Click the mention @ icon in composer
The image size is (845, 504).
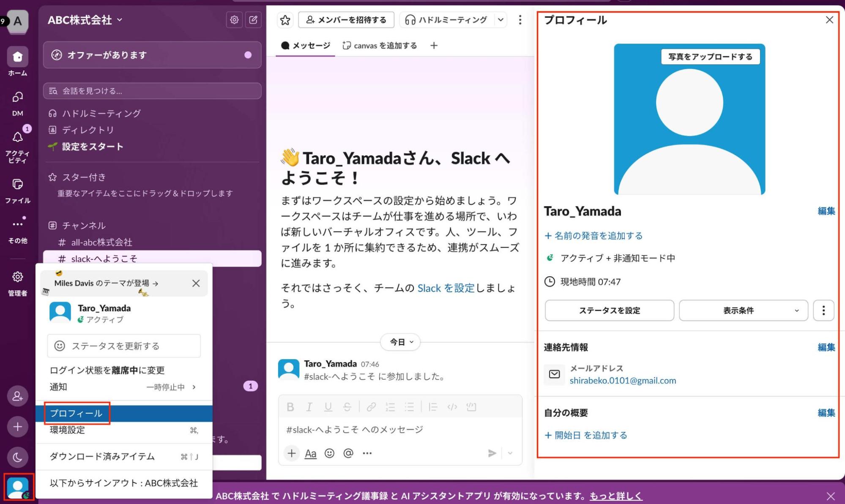(348, 453)
